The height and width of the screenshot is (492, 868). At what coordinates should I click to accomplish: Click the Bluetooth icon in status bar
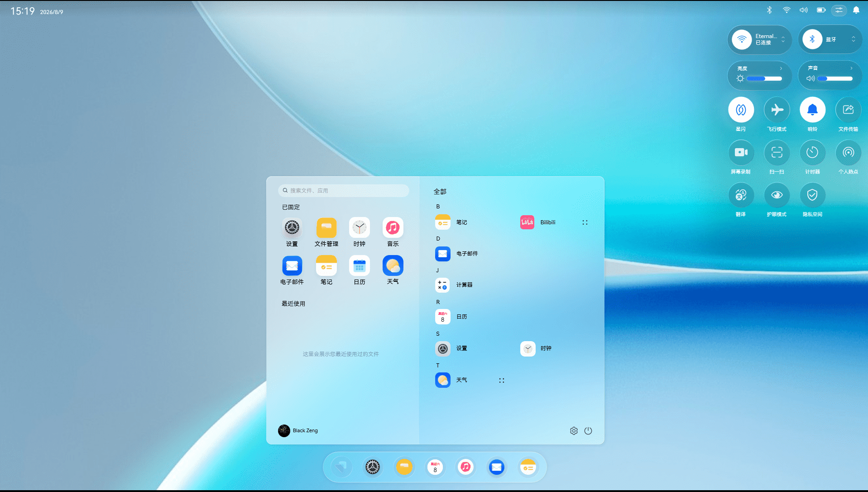point(769,10)
